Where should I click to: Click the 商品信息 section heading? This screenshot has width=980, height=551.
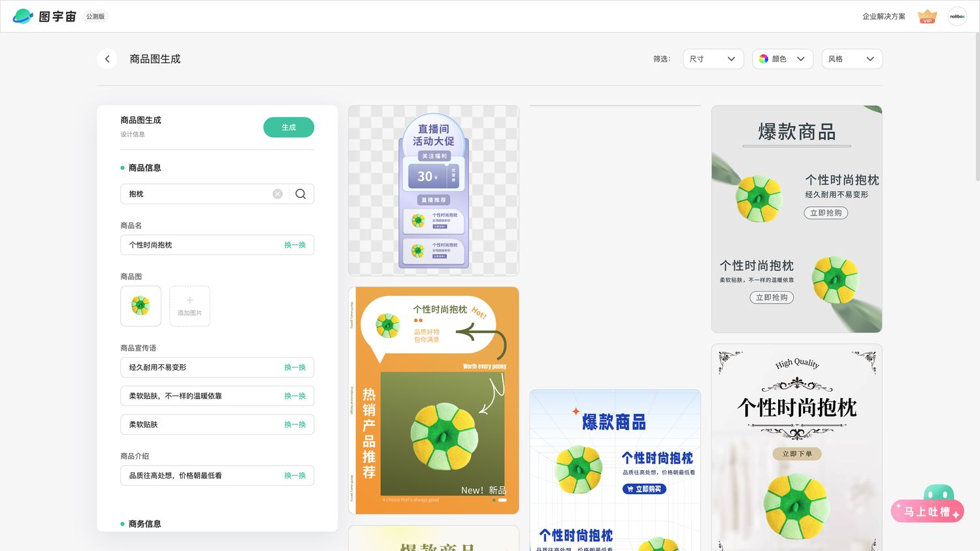tap(144, 168)
